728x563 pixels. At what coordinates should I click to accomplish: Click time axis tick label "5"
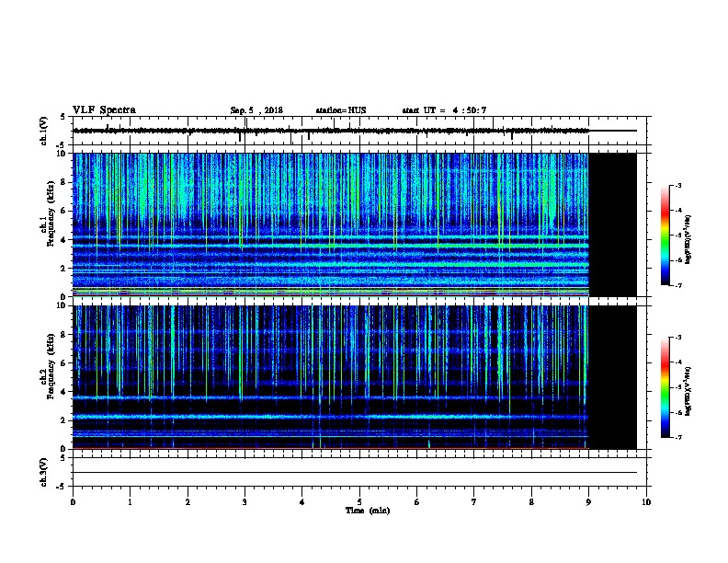(x=359, y=501)
